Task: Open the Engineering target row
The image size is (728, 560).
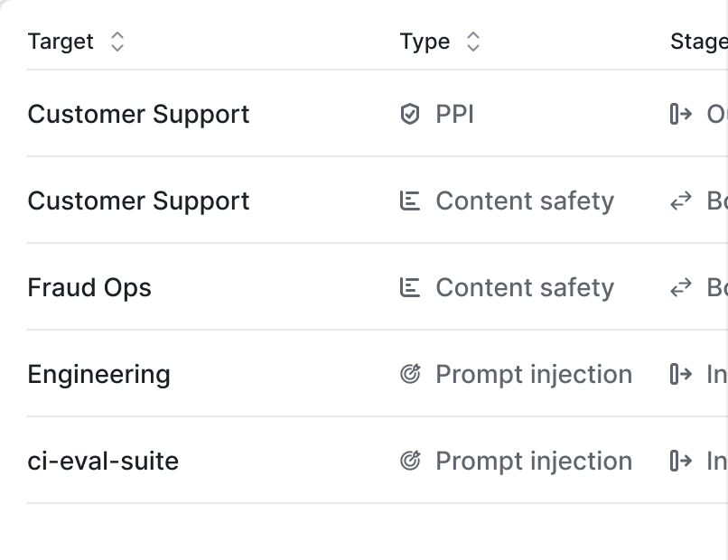Action: coord(378,374)
